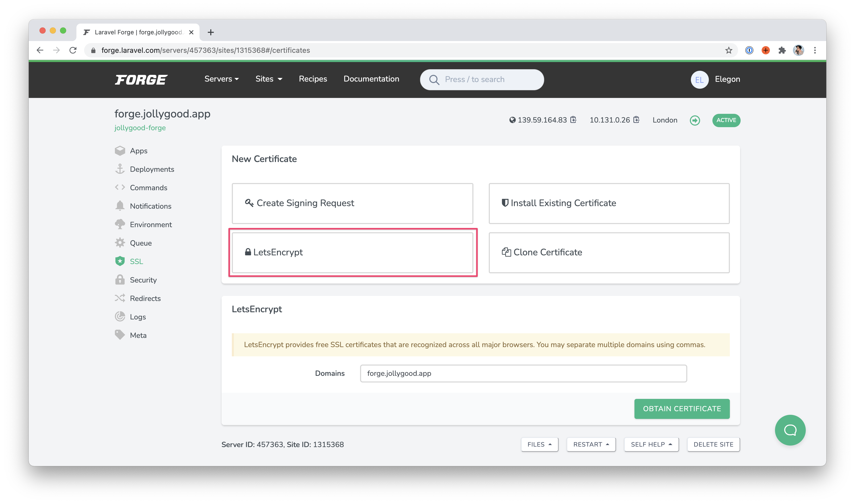Click the Commands code icon
The image size is (855, 504).
[120, 187]
